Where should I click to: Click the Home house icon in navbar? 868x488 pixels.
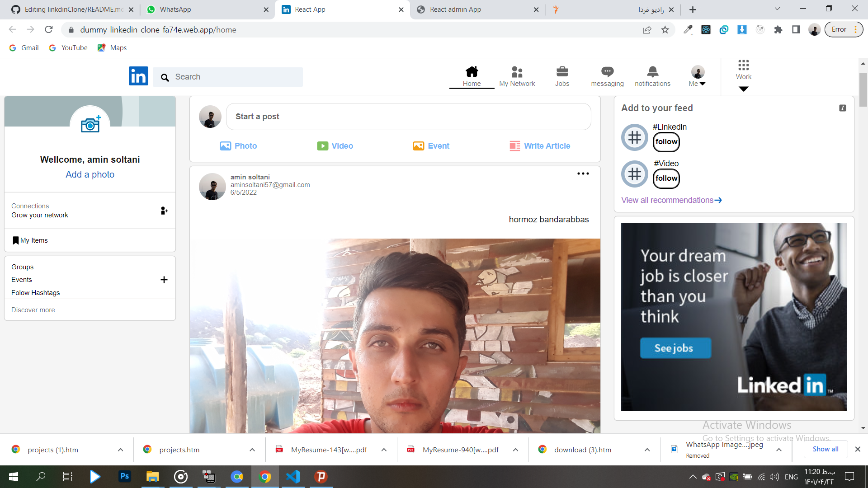click(472, 72)
